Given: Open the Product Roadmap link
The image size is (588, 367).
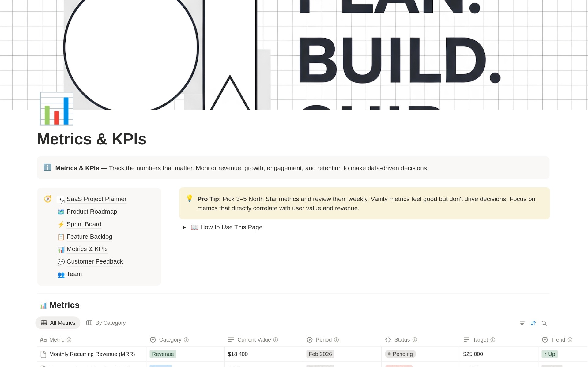Looking at the screenshot, I should click(92, 212).
